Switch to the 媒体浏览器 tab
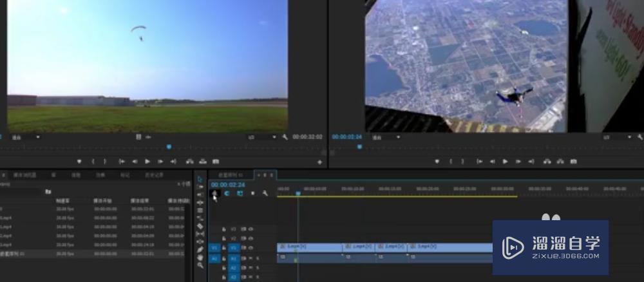The image size is (644, 282). [x=24, y=175]
